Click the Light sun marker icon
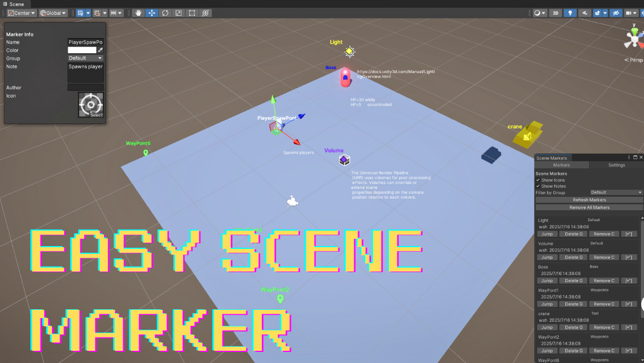This screenshot has height=363, width=644. point(349,52)
